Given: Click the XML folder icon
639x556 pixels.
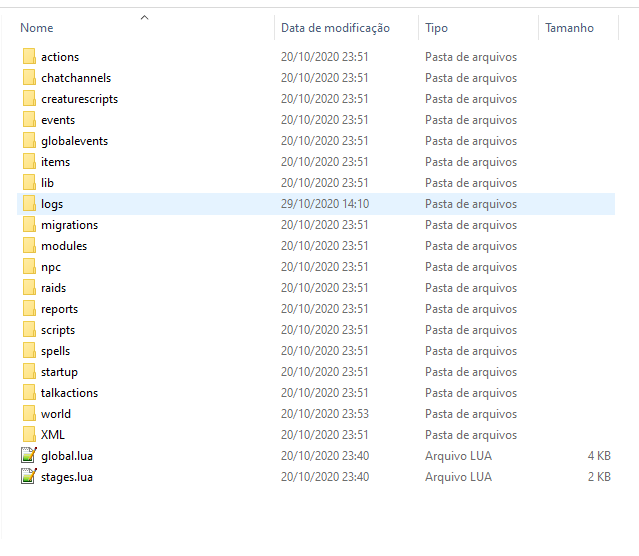Looking at the screenshot, I should point(29,435).
